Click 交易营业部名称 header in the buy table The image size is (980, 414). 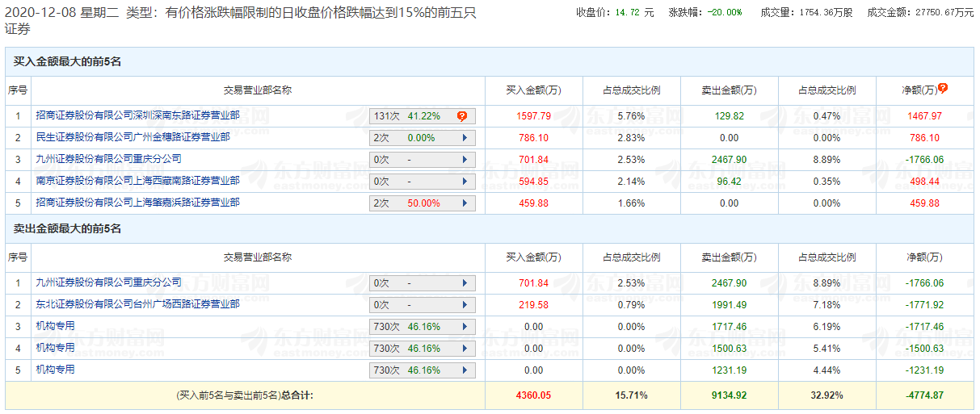click(258, 90)
